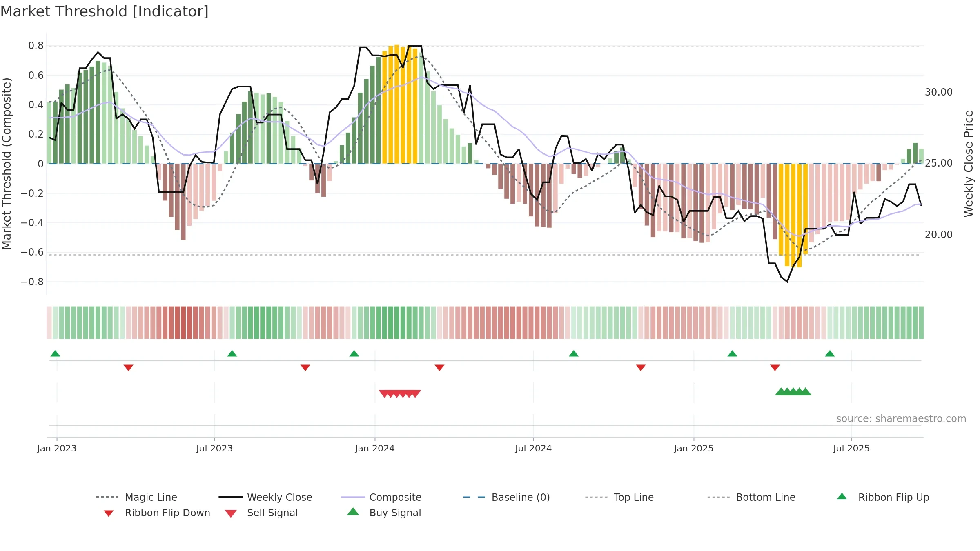The width and height of the screenshot is (980, 551).
Task: Click the last green buy signal marker in 2025 cluster
Action: click(x=806, y=391)
